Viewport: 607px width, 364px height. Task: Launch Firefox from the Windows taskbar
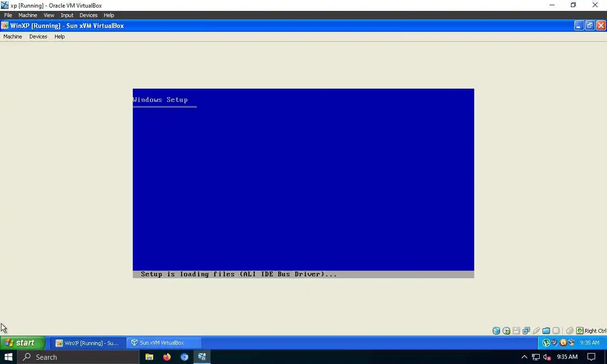tap(167, 357)
